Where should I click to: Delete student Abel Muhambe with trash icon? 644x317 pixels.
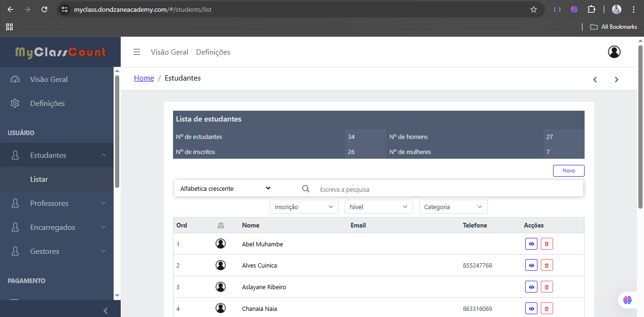tap(546, 244)
